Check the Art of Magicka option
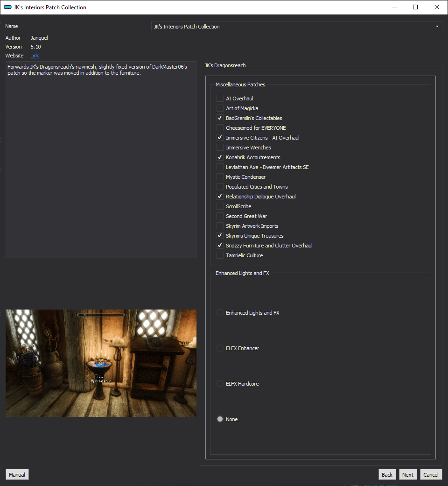The height and width of the screenshot is (486, 448). [220, 108]
